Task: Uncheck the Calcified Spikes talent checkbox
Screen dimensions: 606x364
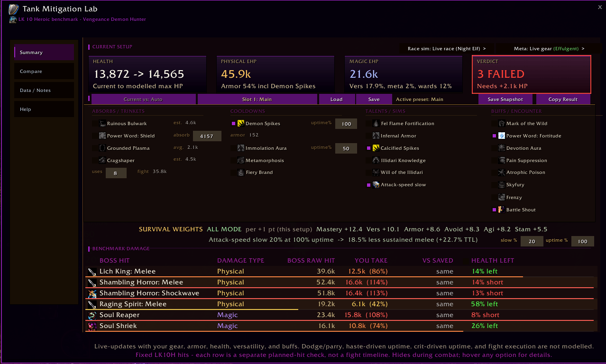Action: click(369, 148)
